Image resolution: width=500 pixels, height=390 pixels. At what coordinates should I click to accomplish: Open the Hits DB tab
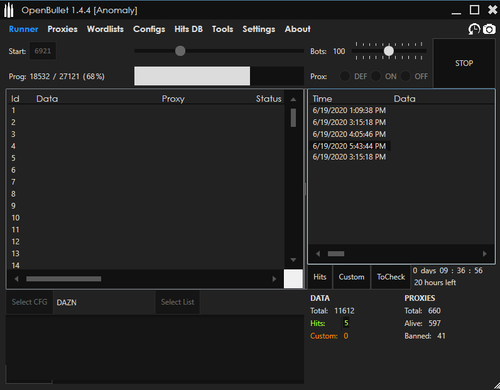pos(189,29)
